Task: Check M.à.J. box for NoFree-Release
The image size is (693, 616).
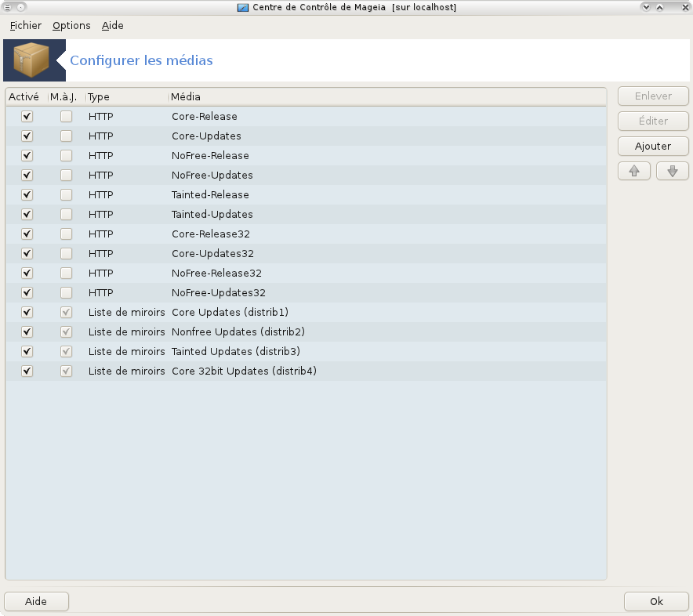Action: point(67,155)
